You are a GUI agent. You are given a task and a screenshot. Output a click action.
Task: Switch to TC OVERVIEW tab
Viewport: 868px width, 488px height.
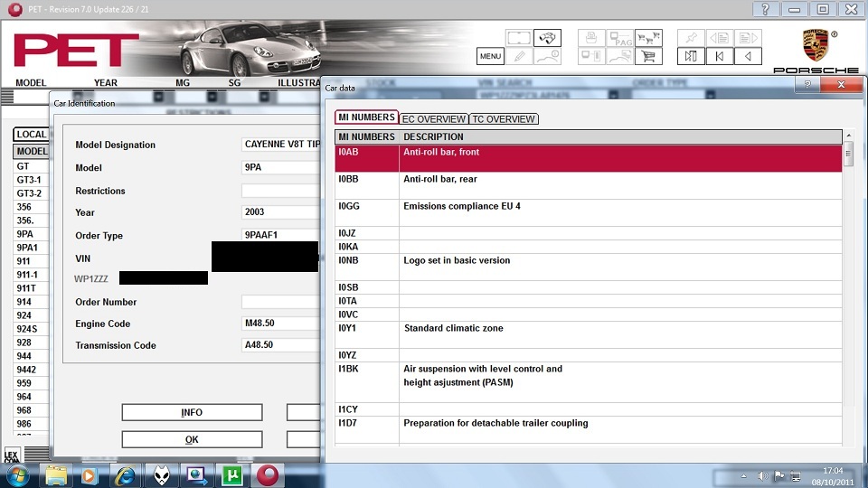(504, 119)
